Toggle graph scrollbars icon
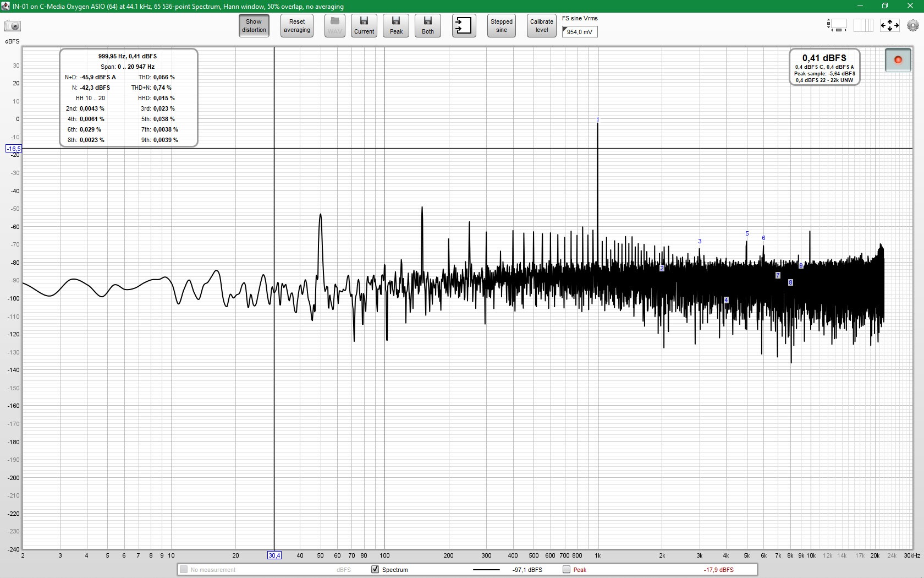 [x=837, y=25]
